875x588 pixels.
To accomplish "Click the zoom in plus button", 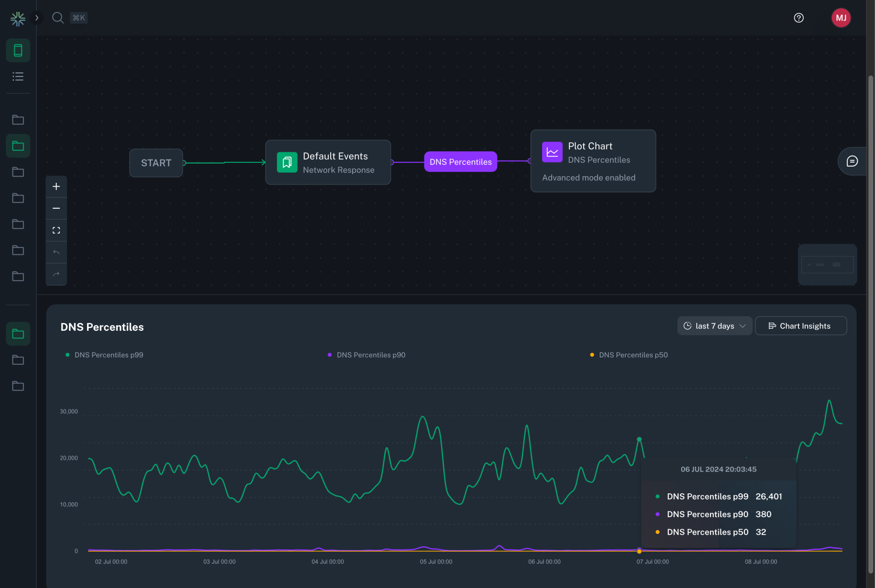I will click(x=56, y=187).
